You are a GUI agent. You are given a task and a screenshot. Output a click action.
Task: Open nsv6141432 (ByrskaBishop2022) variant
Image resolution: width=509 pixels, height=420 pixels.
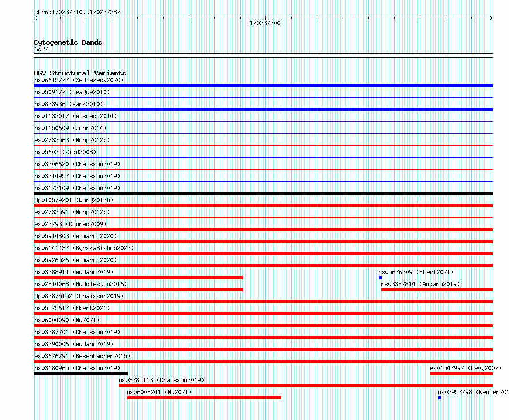84,248
